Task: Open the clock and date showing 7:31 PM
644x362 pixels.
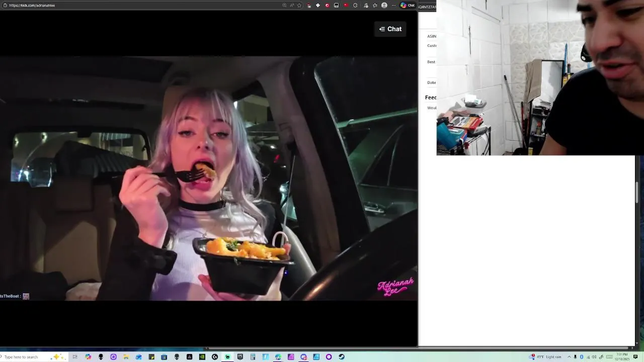Action: click(622, 357)
